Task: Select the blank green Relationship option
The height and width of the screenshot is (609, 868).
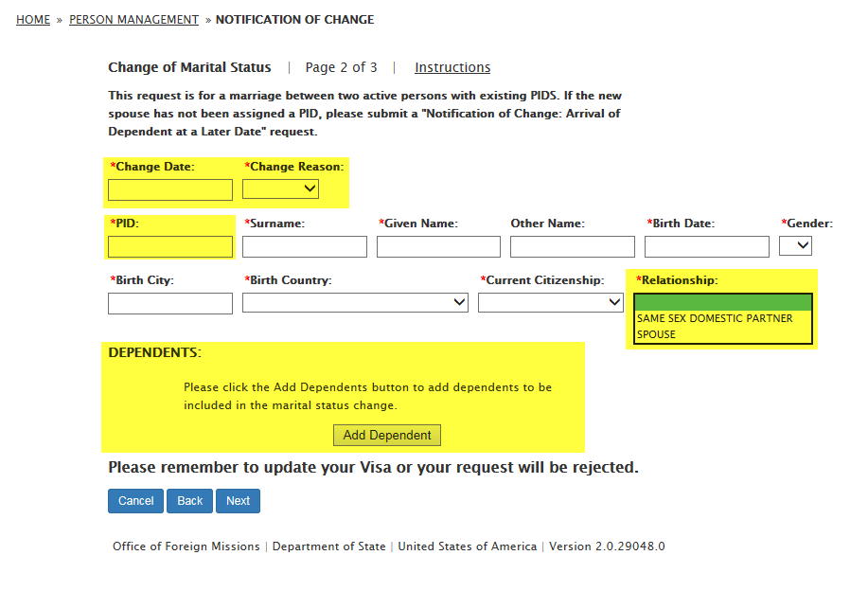Action: (x=723, y=303)
